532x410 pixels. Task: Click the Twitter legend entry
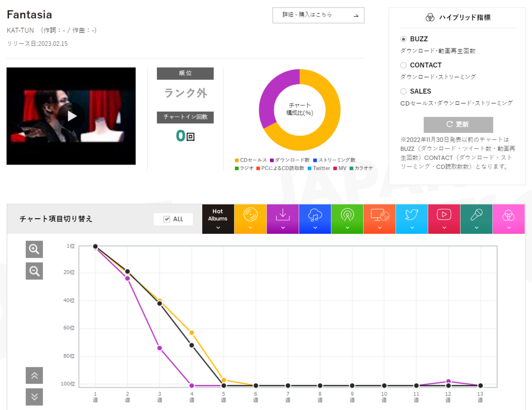[x=319, y=168]
